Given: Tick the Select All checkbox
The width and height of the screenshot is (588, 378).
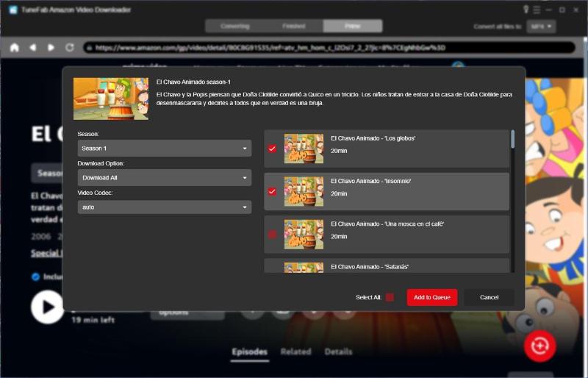Looking at the screenshot, I should coord(390,297).
